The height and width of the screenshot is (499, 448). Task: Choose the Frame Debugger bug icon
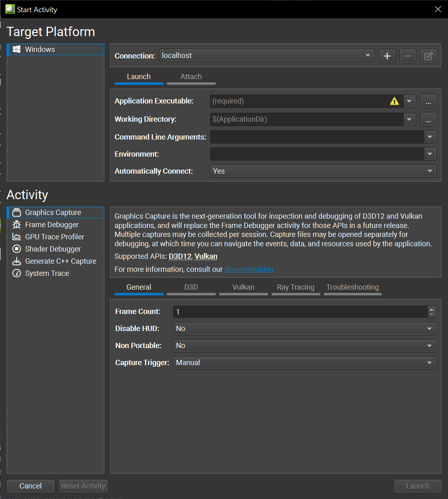pyautogui.click(x=17, y=225)
